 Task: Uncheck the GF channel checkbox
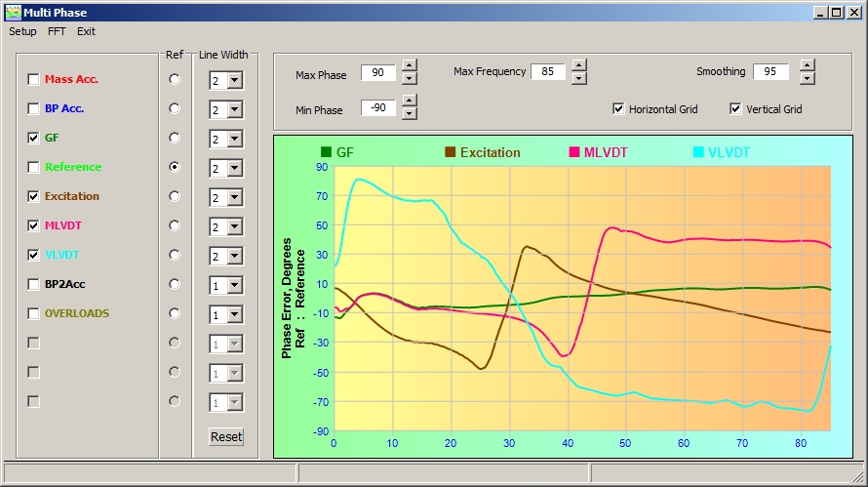click(34, 138)
